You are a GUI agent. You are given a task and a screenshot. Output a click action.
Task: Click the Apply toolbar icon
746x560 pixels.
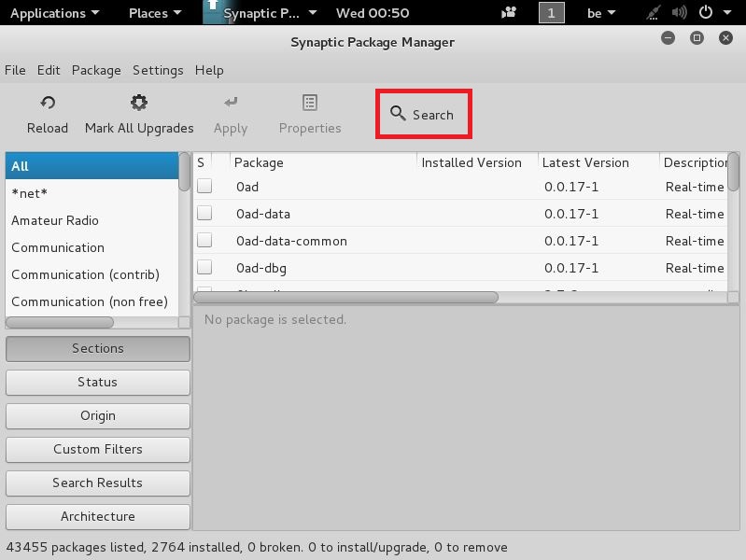pyautogui.click(x=231, y=102)
